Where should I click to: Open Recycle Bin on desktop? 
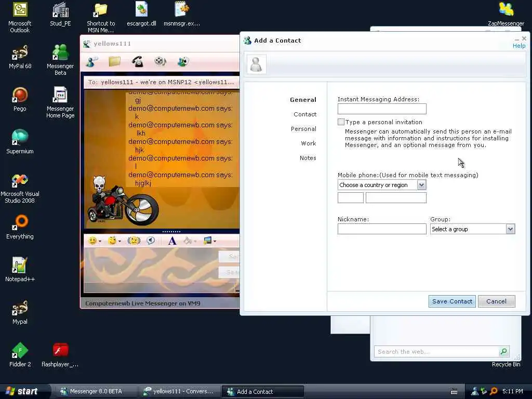[506, 364]
